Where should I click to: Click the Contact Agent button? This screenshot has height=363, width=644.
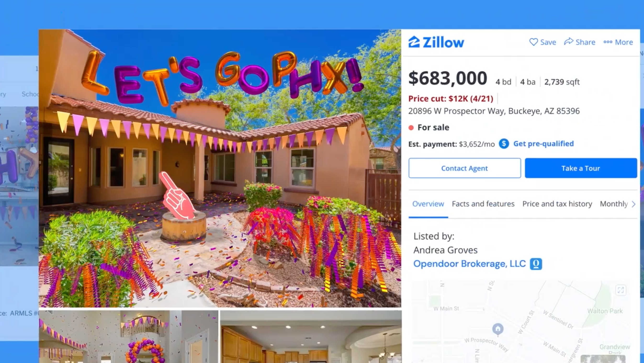[x=465, y=168]
